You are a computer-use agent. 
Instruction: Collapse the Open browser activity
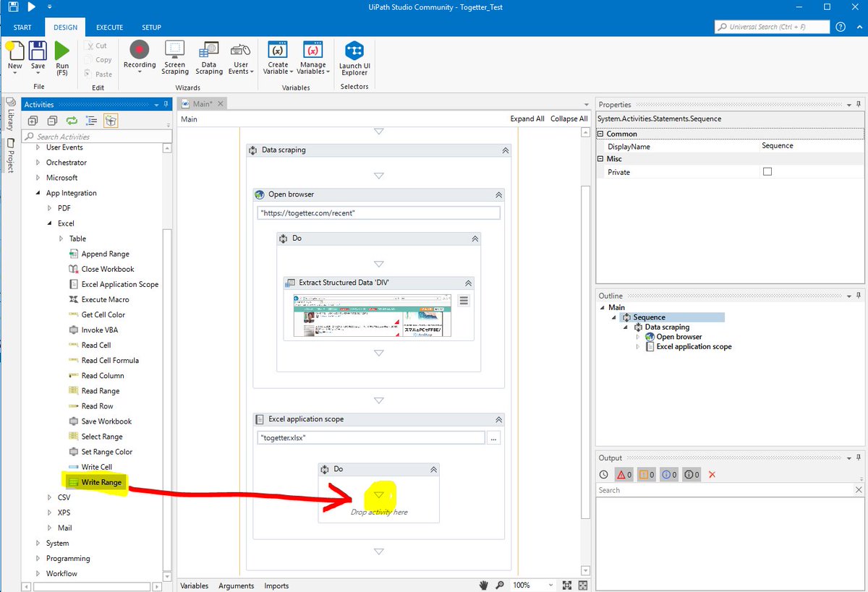(x=498, y=194)
